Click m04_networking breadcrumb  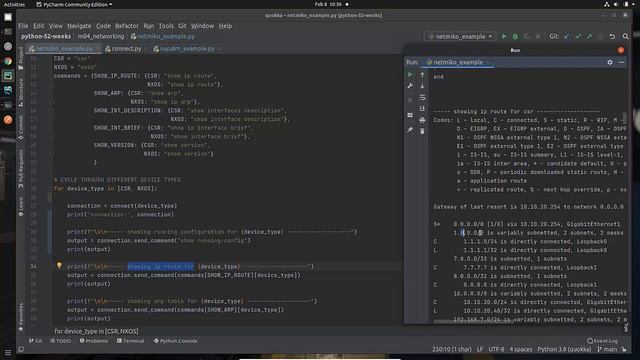pos(101,36)
